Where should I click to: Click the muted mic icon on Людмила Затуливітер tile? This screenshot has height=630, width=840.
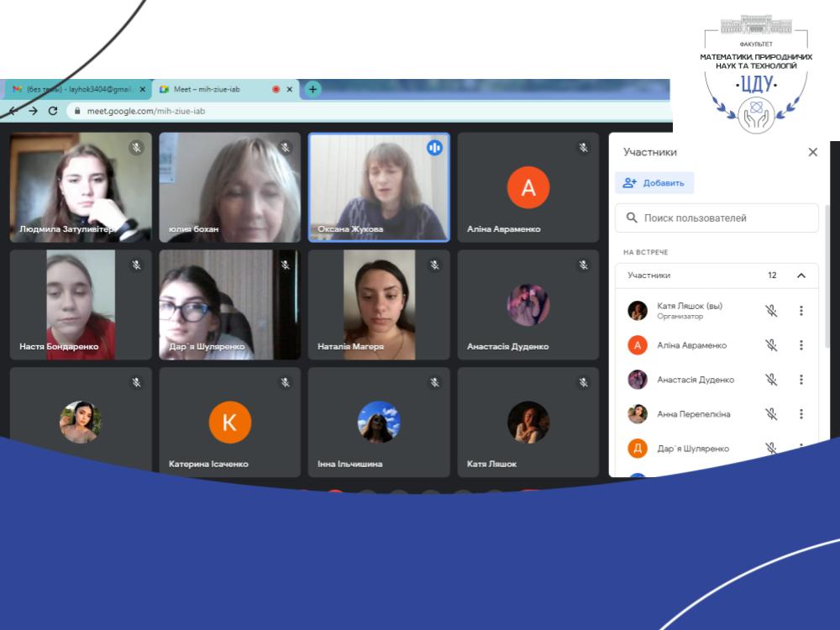136,148
